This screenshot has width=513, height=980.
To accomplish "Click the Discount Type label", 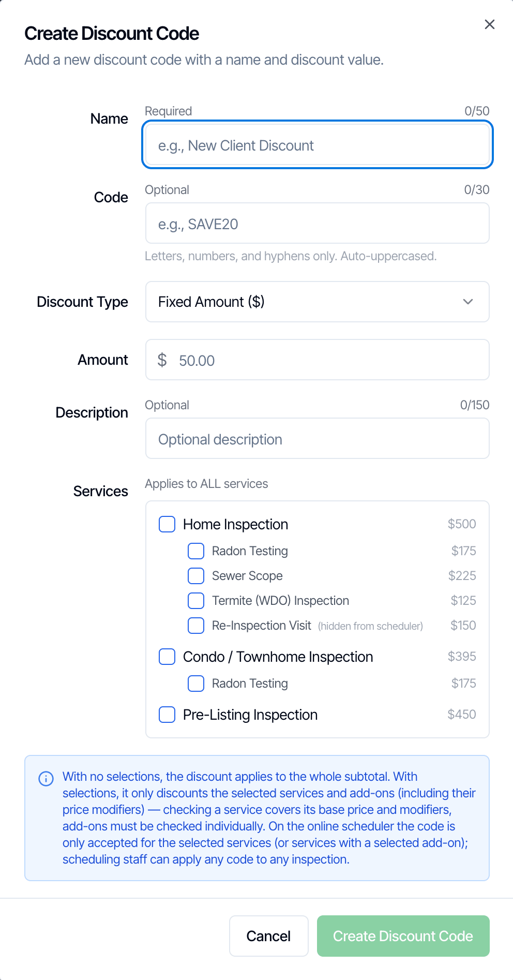I will pos(82,302).
